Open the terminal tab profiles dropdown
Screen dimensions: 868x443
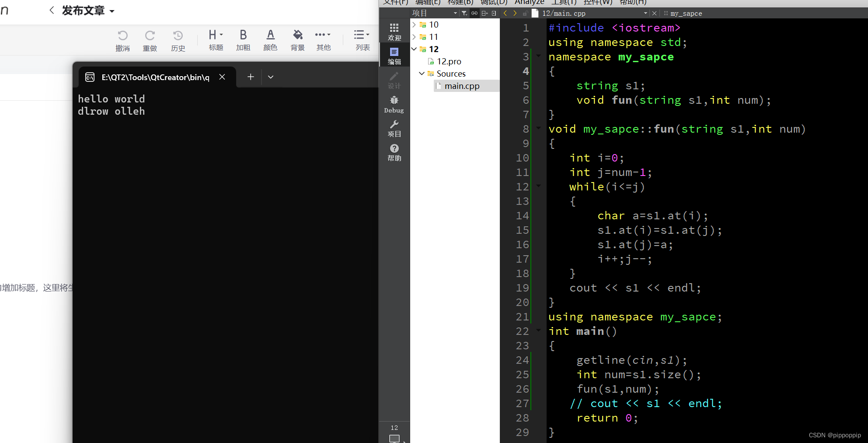271,77
